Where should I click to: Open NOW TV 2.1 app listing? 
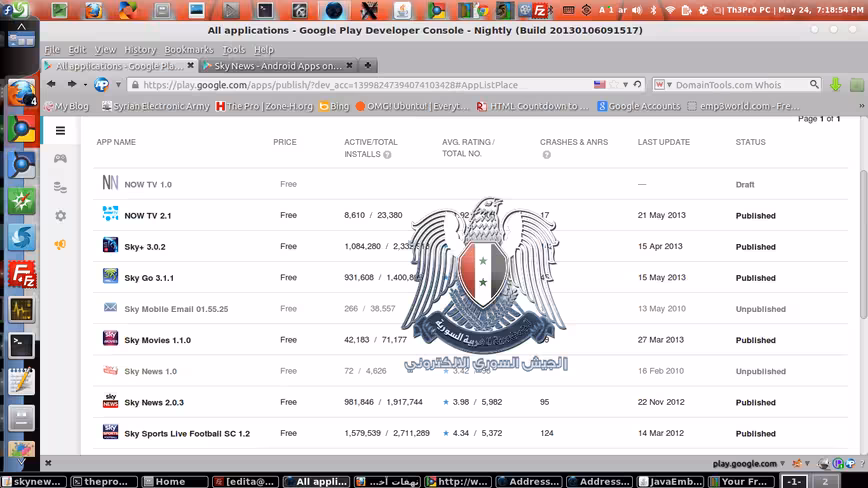click(x=148, y=216)
